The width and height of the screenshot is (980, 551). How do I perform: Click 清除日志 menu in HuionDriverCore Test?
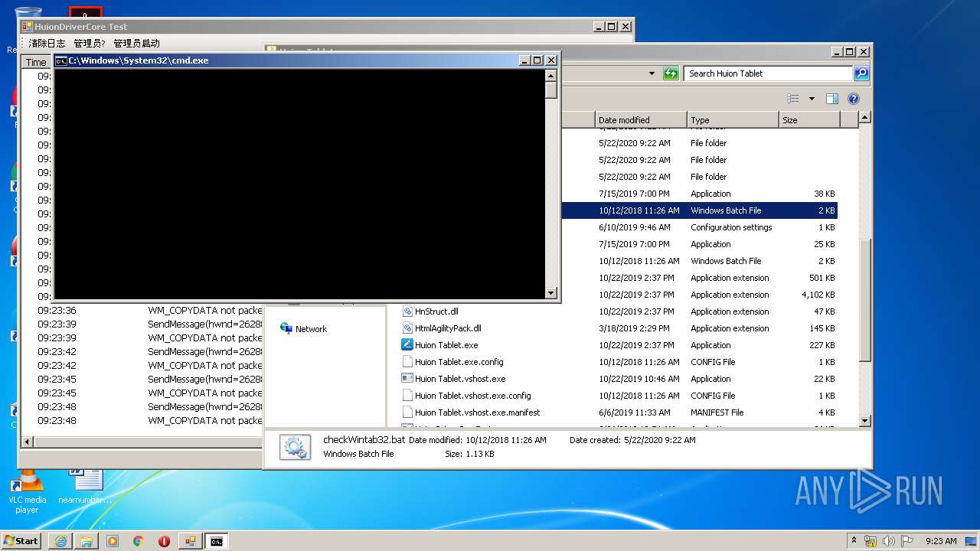47,44
